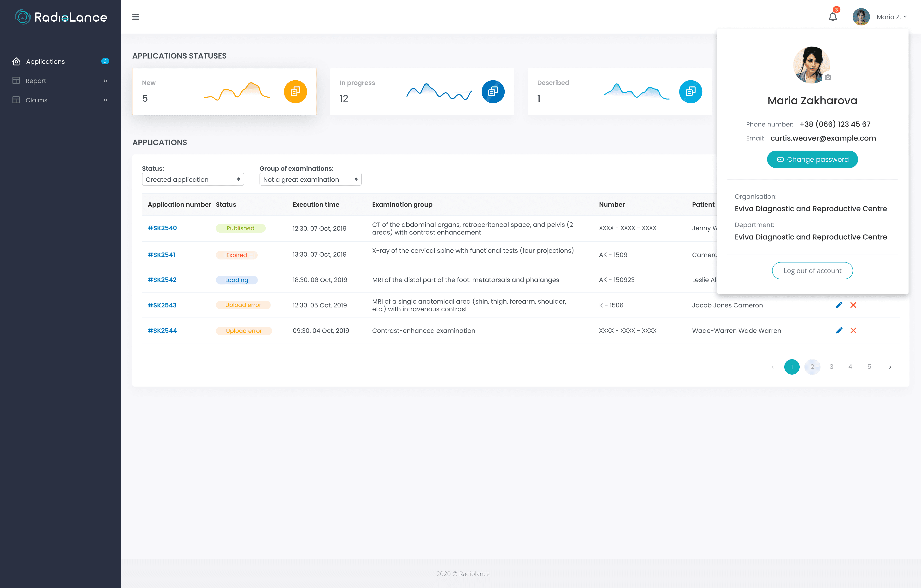Image resolution: width=921 pixels, height=588 pixels.
Task: Open the Status dropdown
Action: pos(193,179)
